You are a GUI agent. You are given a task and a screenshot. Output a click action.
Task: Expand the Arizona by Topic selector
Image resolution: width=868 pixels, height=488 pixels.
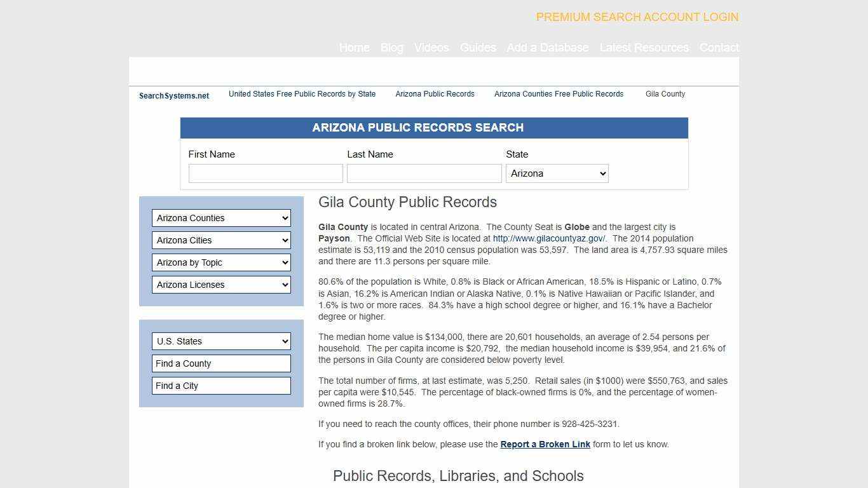[221, 262]
